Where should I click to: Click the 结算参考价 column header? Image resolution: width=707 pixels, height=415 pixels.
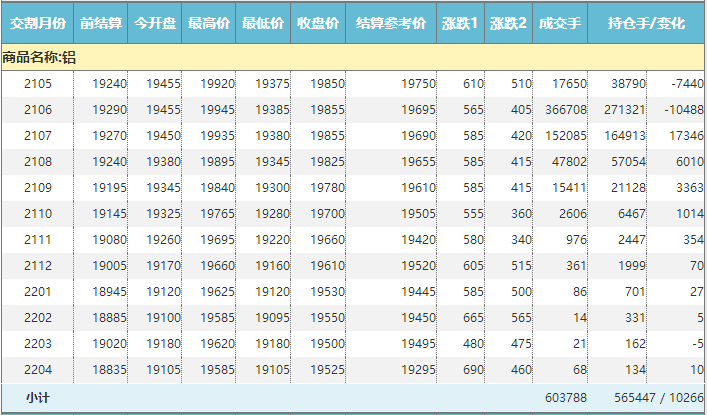point(391,23)
